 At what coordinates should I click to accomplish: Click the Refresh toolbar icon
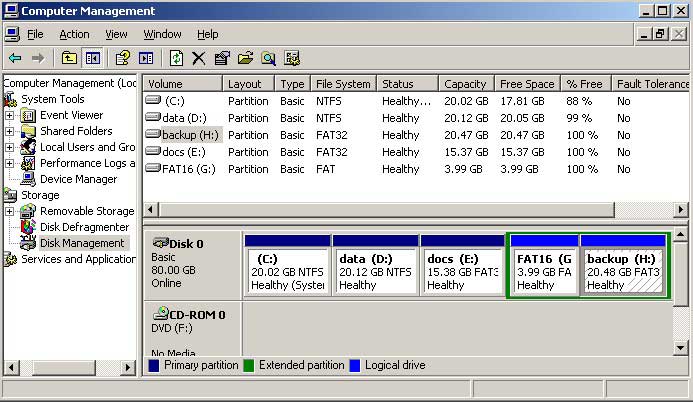pyautogui.click(x=176, y=58)
